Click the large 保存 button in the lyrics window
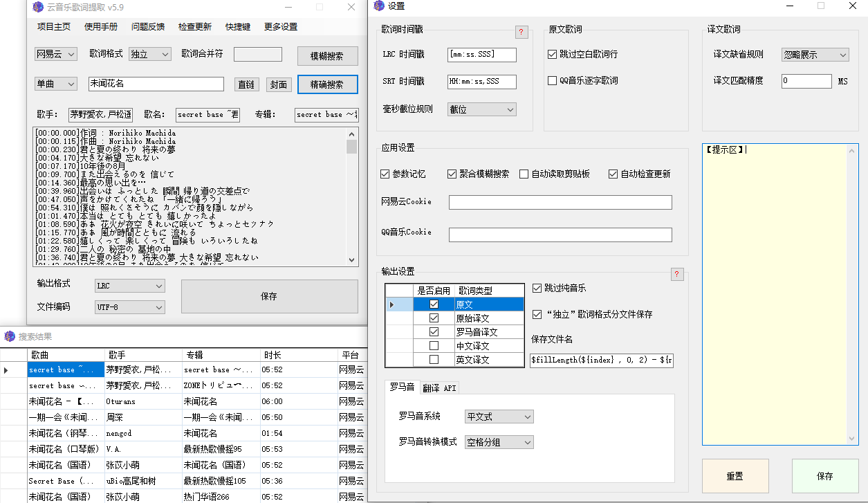868x503 pixels. [270, 296]
